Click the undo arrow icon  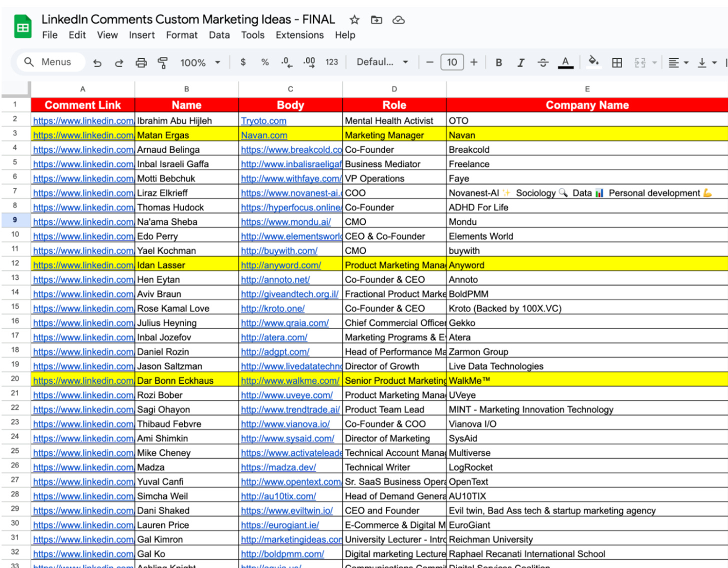[97, 62]
